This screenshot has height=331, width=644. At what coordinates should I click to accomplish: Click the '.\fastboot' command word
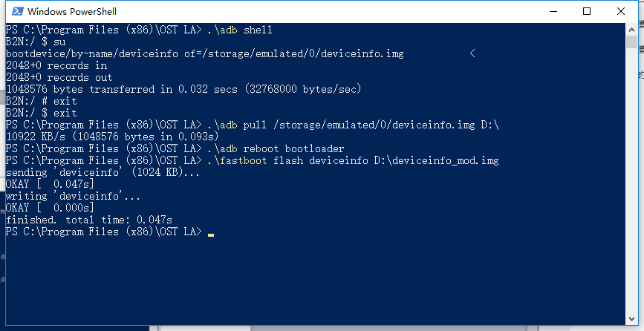click(238, 160)
